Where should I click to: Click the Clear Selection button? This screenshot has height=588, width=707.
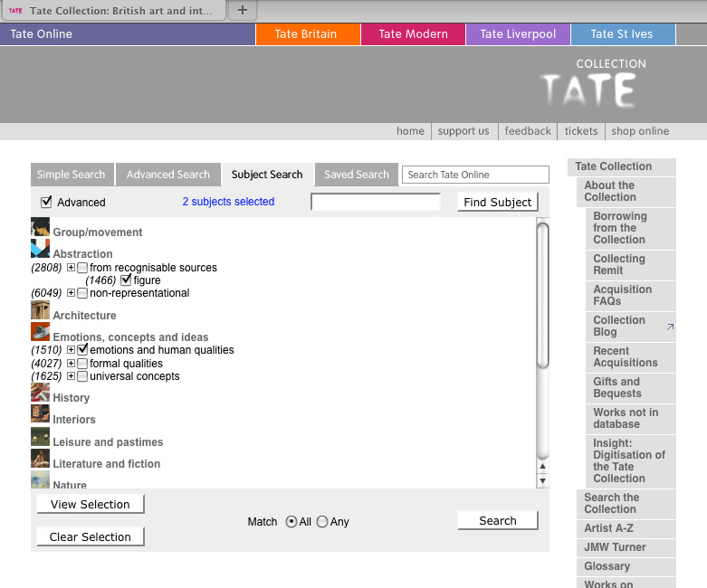click(x=91, y=536)
